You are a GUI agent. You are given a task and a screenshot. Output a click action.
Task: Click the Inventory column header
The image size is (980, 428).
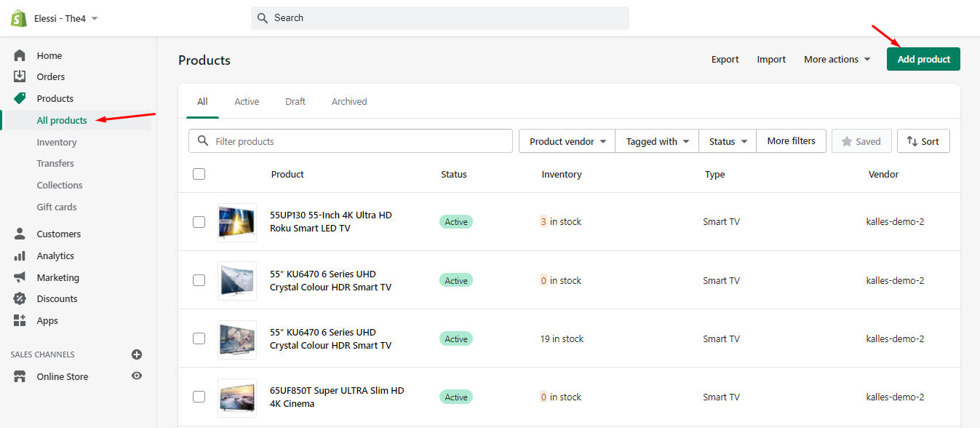pyautogui.click(x=562, y=174)
